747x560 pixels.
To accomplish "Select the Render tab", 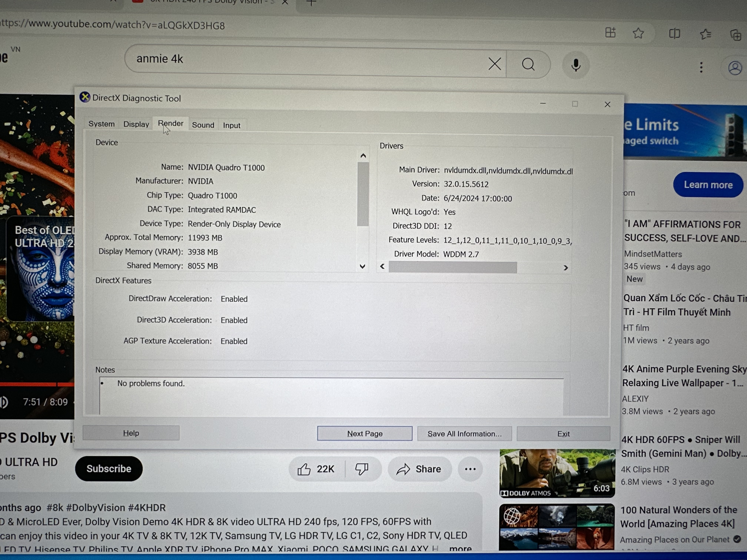I will point(171,123).
